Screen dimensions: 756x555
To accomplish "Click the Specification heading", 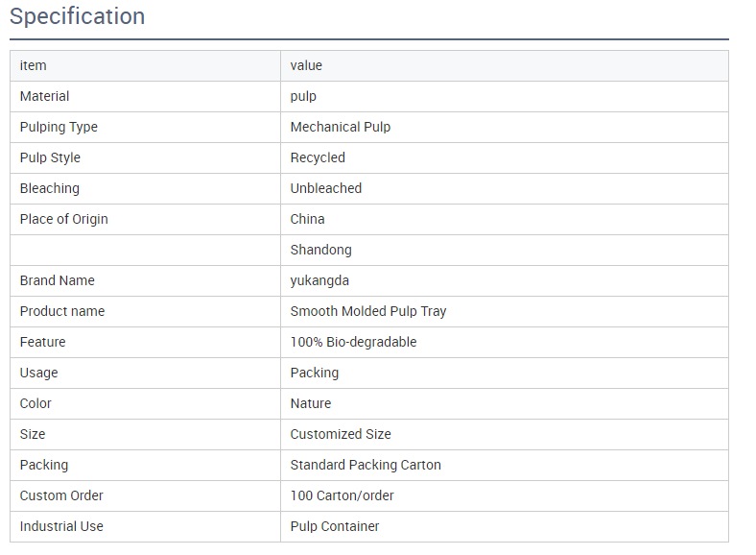I will click(78, 16).
